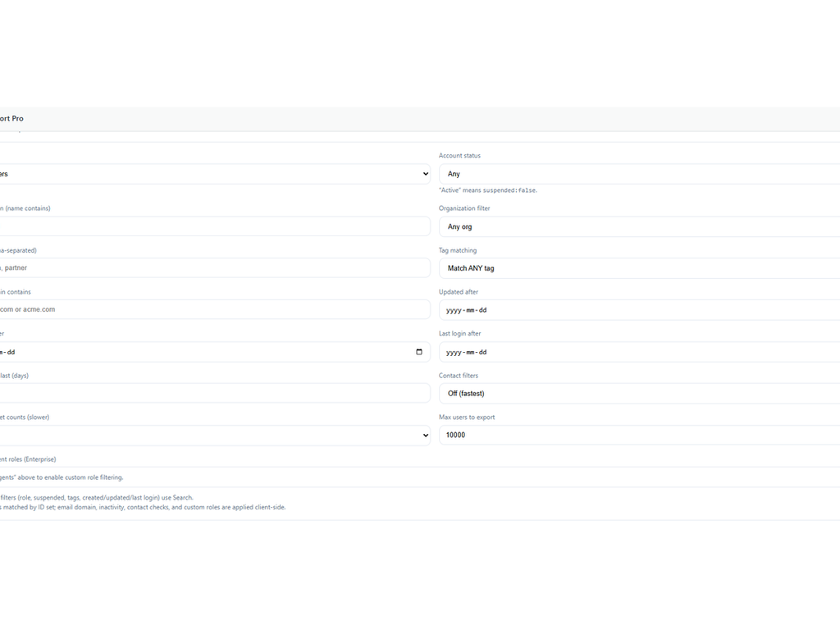
Task: Open the user role selector via its chevron
Action: pyautogui.click(x=424, y=174)
